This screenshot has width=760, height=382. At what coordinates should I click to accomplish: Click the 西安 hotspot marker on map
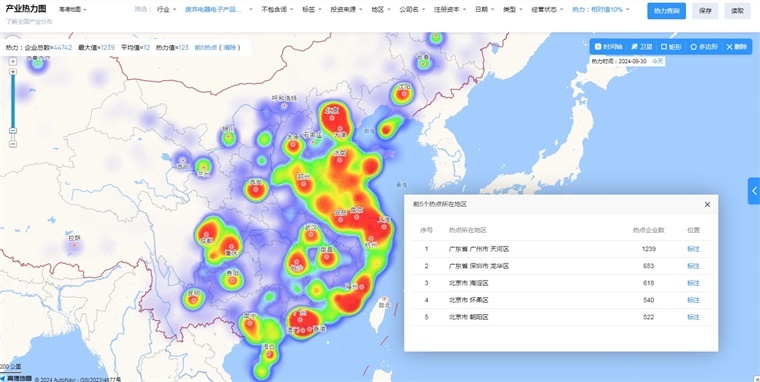tap(256, 191)
